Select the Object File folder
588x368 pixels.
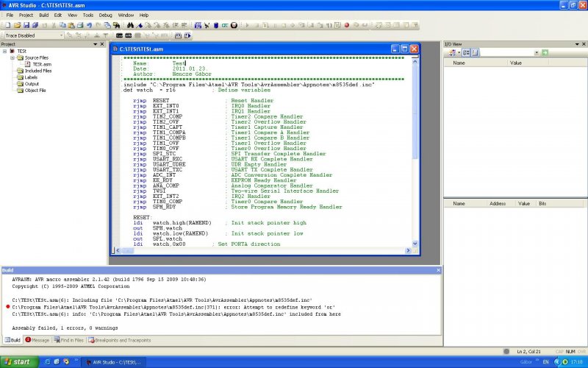pyautogui.click(x=35, y=91)
